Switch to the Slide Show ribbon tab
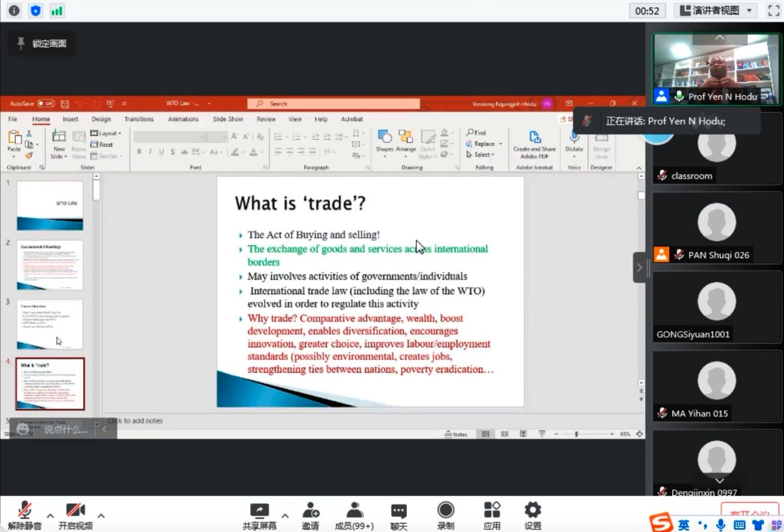This screenshot has width=784, height=532. click(228, 119)
